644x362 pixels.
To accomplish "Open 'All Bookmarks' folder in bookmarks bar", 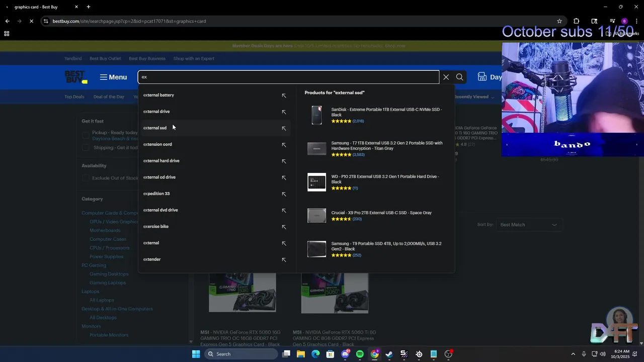I will (x=622, y=34).
